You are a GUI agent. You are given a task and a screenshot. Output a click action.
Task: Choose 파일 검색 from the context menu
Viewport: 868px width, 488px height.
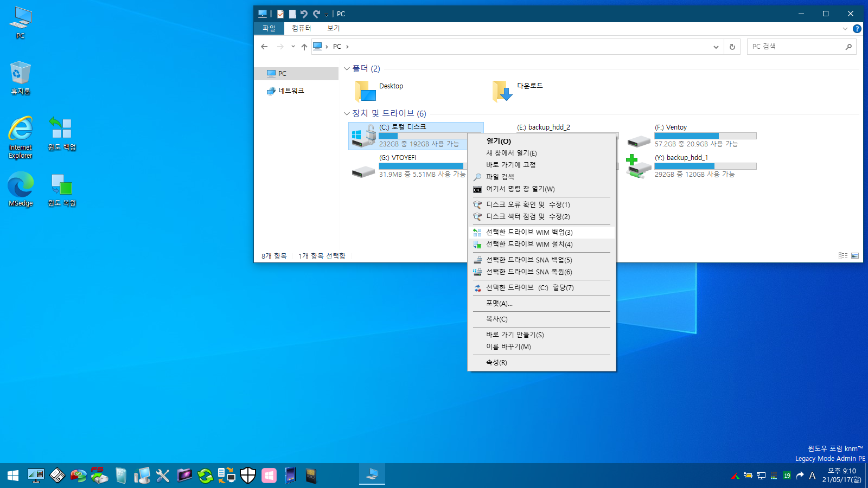click(x=541, y=177)
